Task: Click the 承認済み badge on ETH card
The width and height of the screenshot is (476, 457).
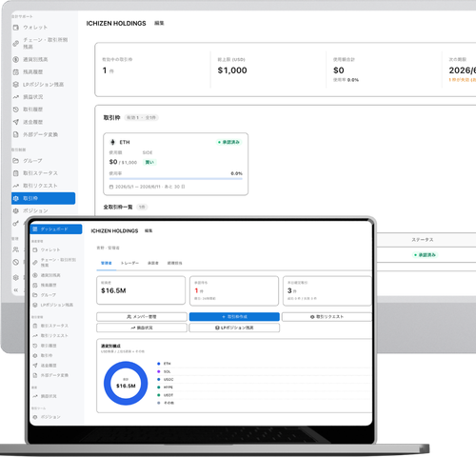Action: tap(228, 142)
